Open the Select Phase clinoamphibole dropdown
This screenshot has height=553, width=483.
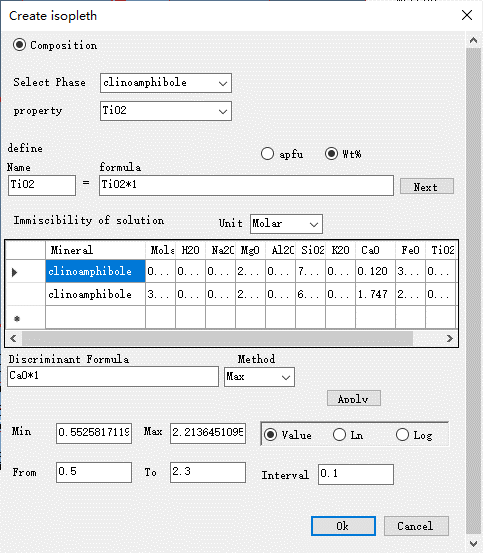click(x=166, y=83)
